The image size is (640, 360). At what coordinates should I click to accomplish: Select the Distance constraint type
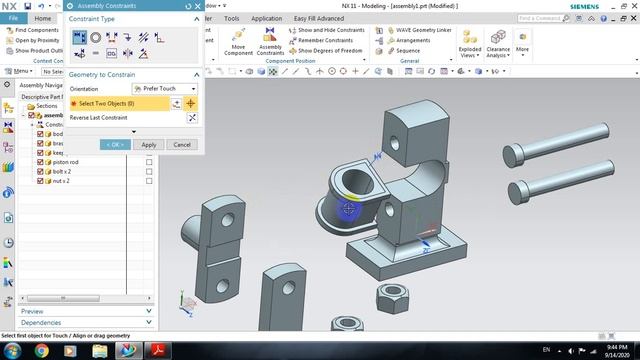pos(111,38)
